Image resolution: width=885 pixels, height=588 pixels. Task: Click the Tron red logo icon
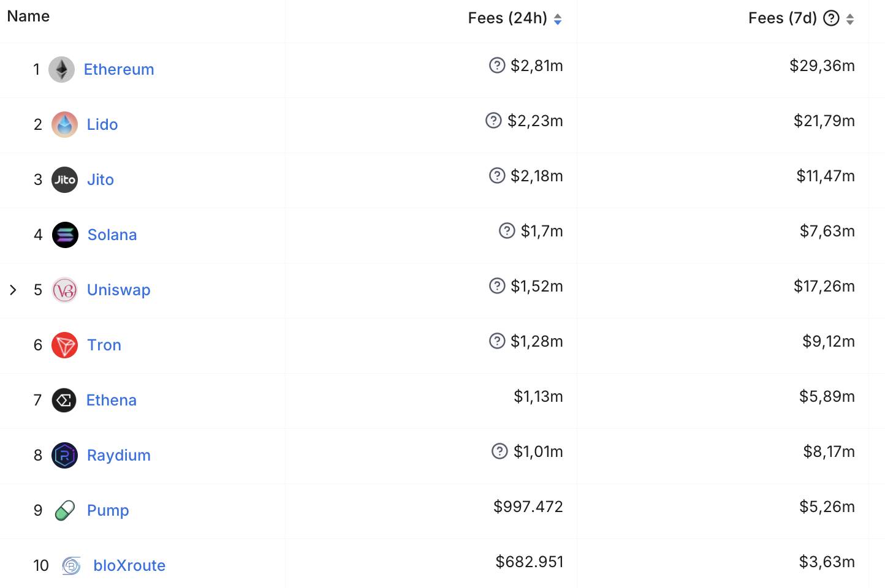click(x=64, y=345)
